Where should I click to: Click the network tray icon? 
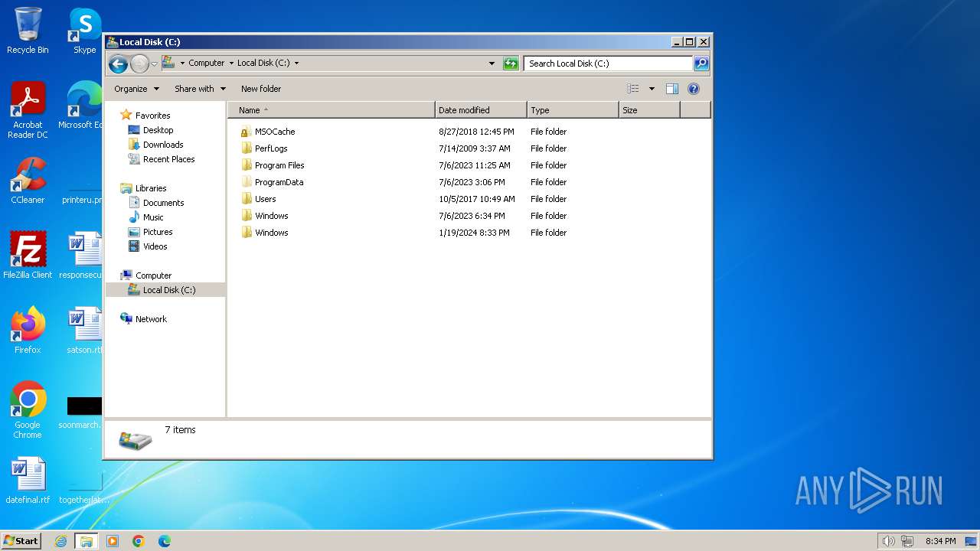coord(907,541)
